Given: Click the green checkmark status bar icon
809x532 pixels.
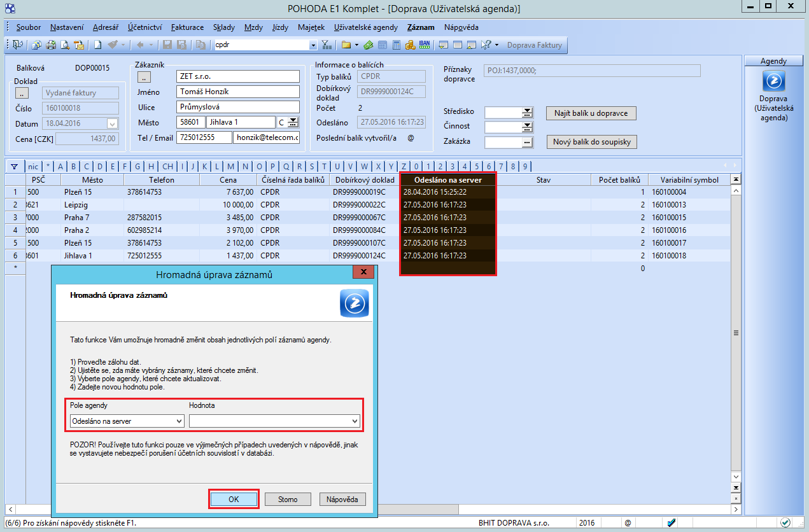Looking at the screenshot, I should [x=785, y=522].
